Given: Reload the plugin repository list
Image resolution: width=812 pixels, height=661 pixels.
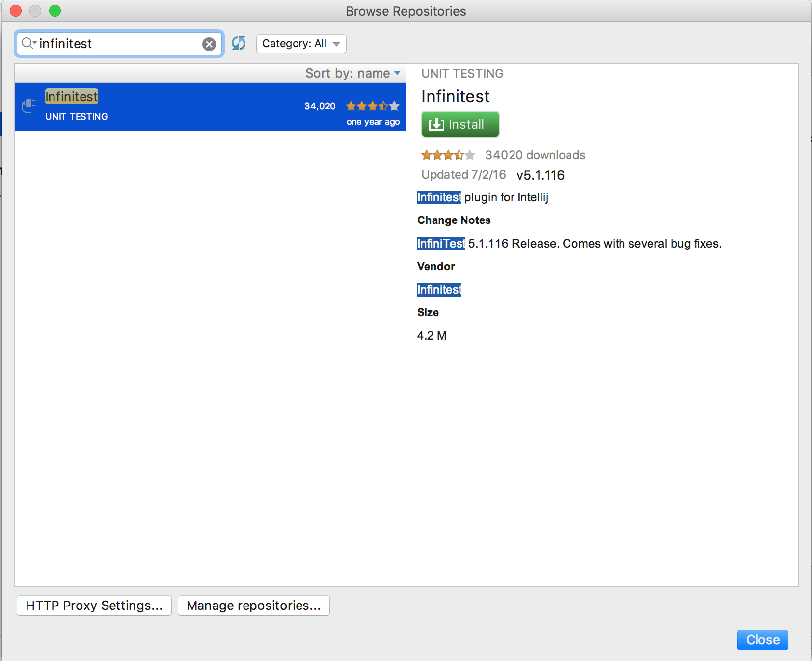Looking at the screenshot, I should click(239, 43).
